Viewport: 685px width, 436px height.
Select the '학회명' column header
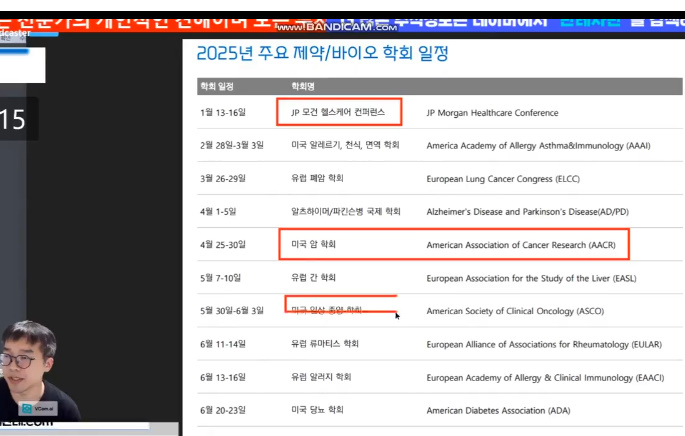tap(303, 87)
